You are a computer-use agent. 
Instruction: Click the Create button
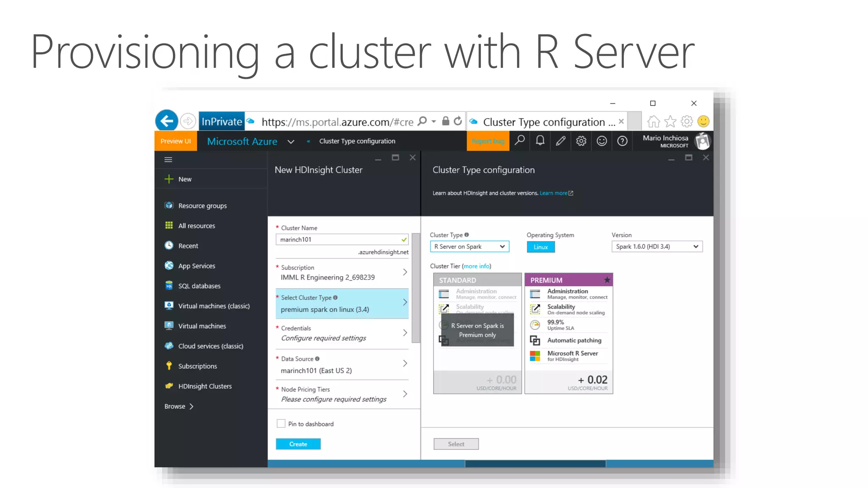click(298, 444)
